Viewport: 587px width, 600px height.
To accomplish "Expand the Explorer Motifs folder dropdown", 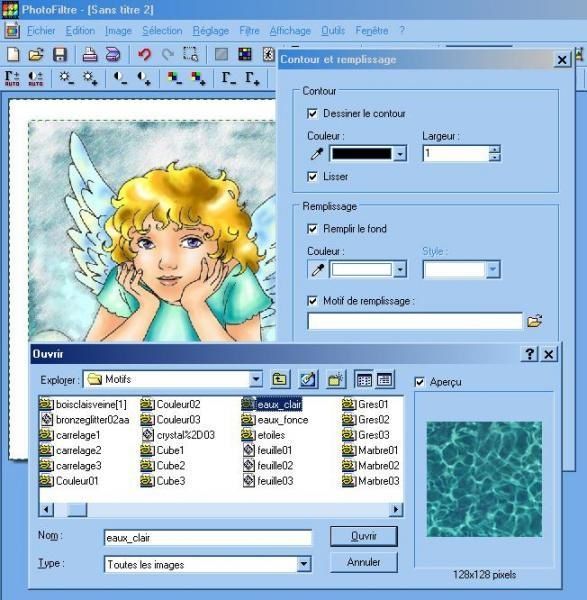I will pyautogui.click(x=256, y=379).
